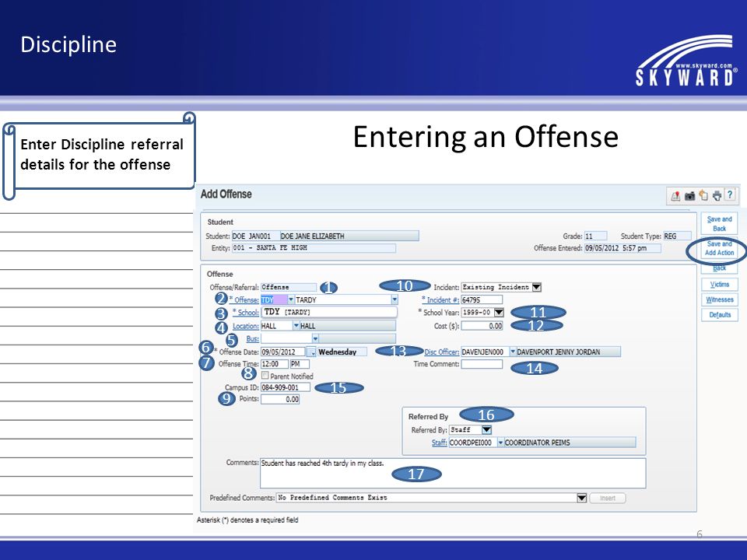
Task: Click the Offense Date input field
Action: [283, 352]
